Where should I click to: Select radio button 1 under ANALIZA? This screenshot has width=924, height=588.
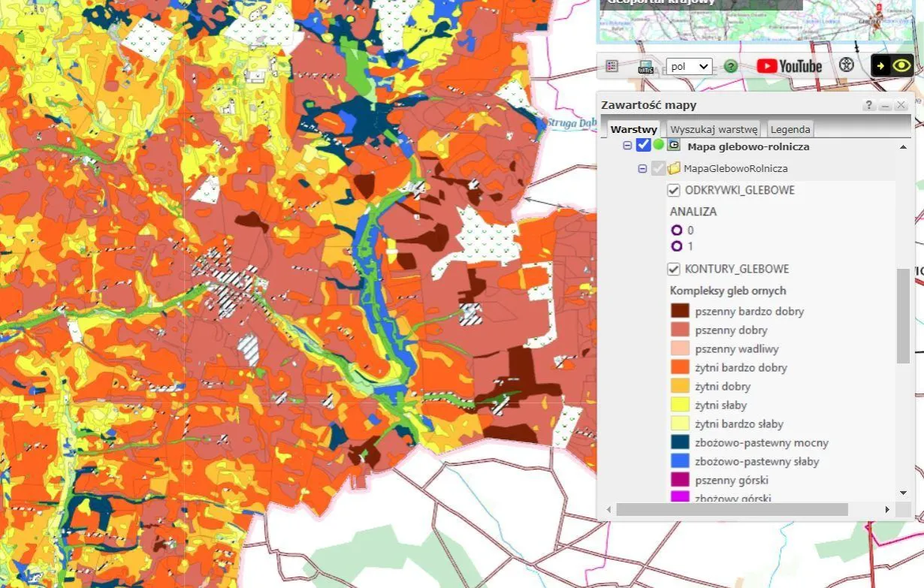pyautogui.click(x=678, y=246)
